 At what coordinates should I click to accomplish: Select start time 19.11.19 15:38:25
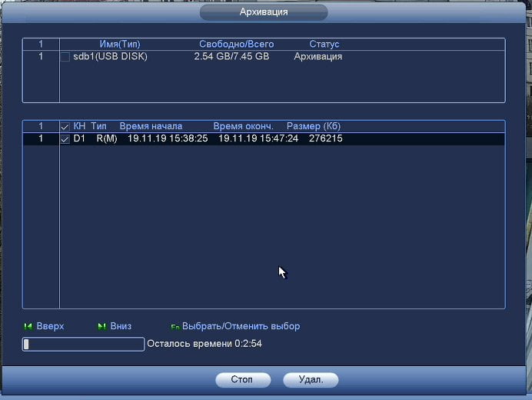point(168,138)
